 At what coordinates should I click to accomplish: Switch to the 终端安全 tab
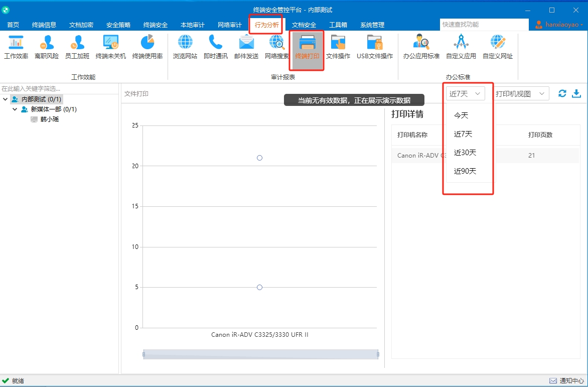[x=155, y=25]
